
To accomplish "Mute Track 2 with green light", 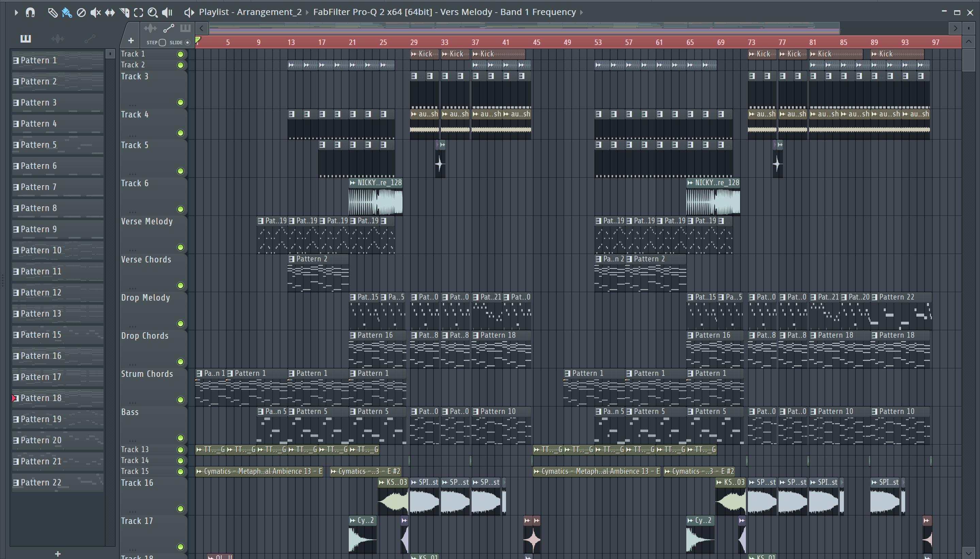I will (x=180, y=65).
